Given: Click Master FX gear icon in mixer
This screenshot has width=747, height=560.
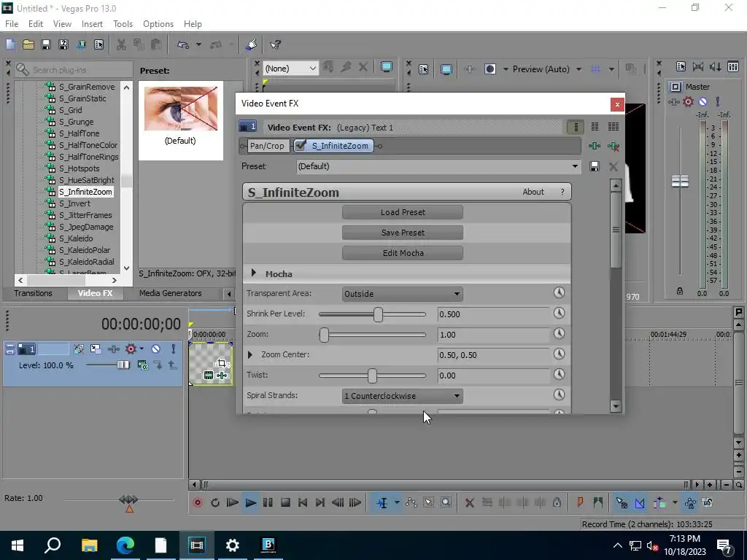Looking at the screenshot, I should coord(688,101).
